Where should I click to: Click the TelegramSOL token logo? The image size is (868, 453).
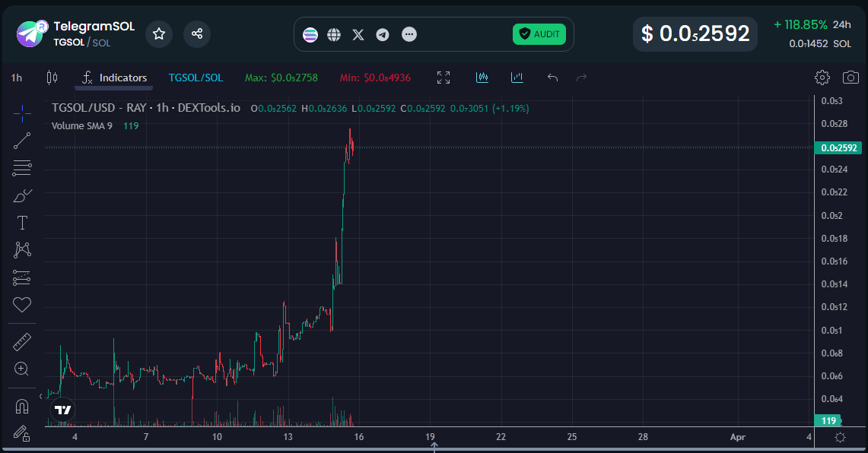pyautogui.click(x=32, y=33)
